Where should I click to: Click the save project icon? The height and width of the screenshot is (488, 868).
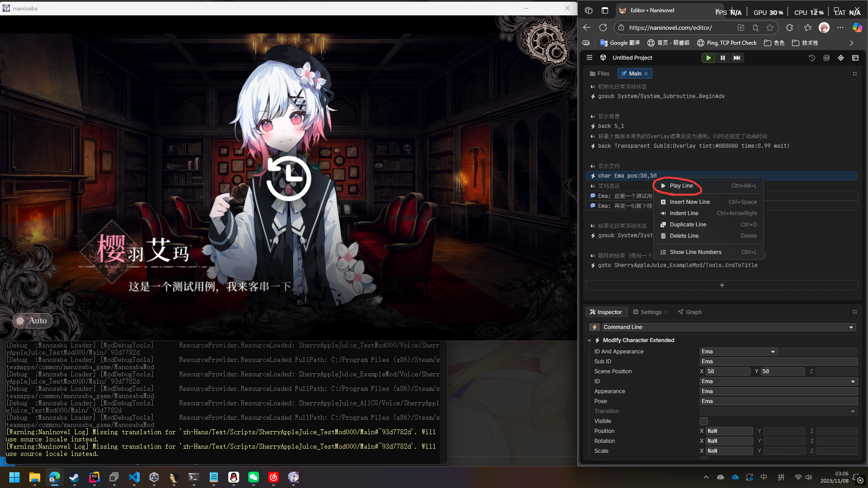[826, 58]
